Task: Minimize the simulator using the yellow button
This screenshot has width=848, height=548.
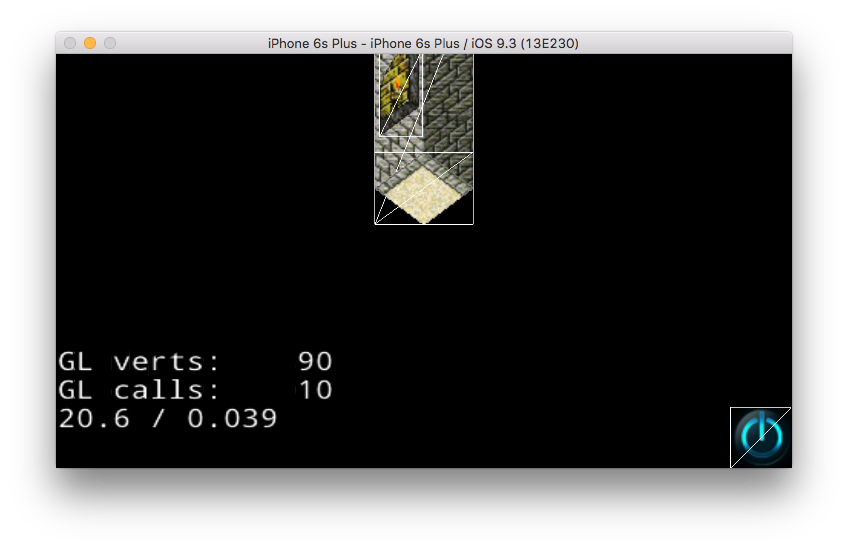Action: 90,43
